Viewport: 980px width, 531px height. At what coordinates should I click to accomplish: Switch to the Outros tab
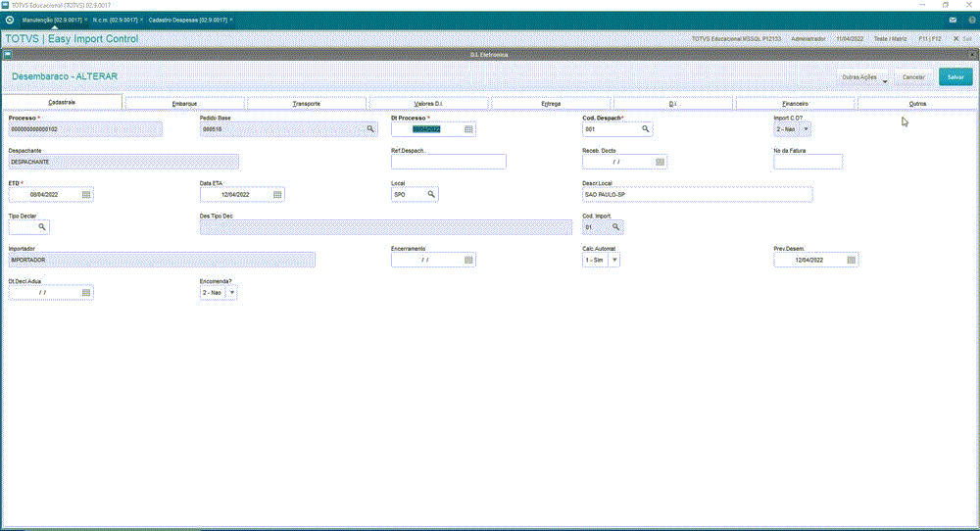pyautogui.click(x=917, y=104)
